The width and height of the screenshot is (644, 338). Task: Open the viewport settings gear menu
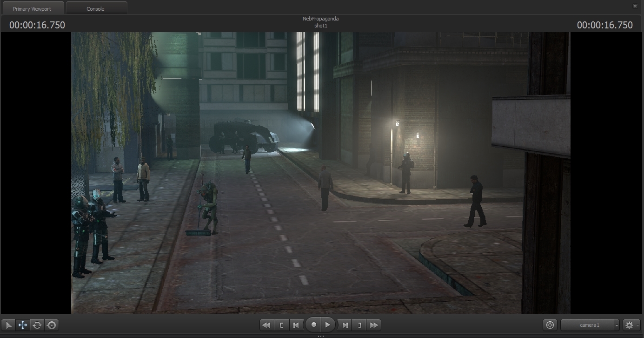tap(631, 325)
